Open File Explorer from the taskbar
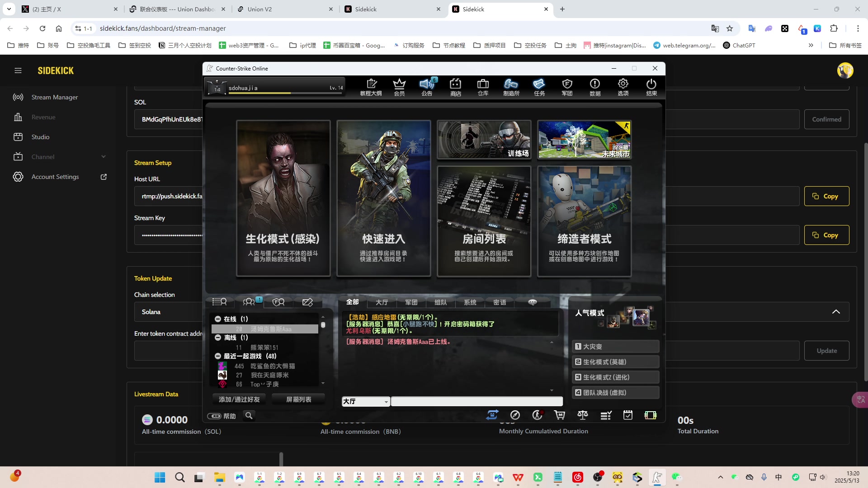 click(x=219, y=478)
